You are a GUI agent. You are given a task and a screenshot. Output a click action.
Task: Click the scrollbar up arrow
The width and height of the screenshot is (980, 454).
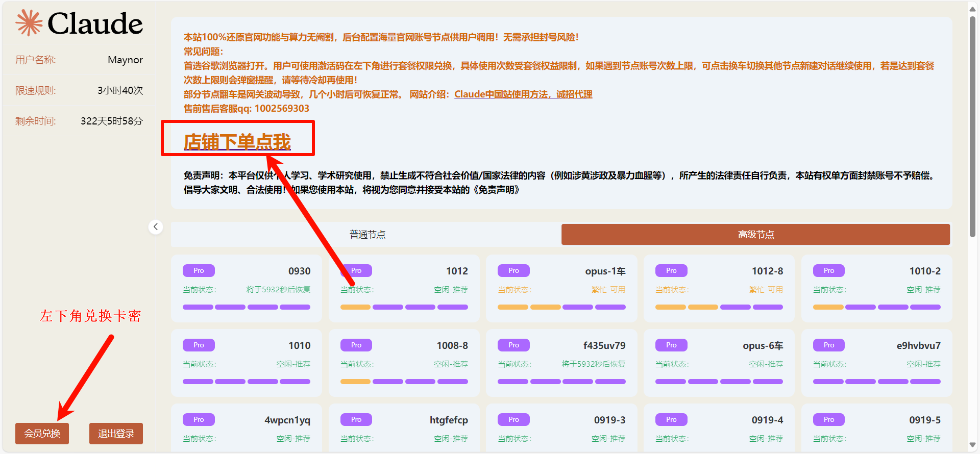(x=972, y=9)
